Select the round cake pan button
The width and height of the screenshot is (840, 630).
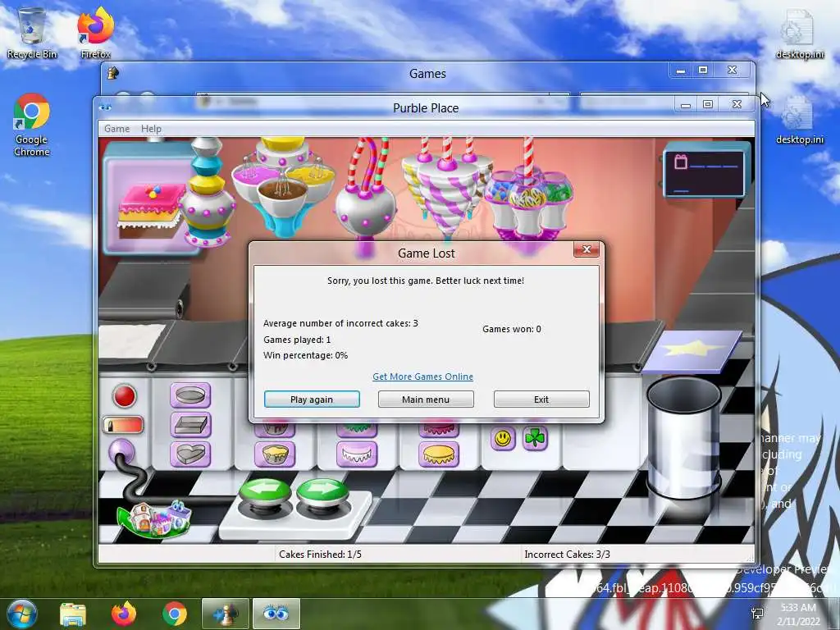pyautogui.click(x=190, y=396)
